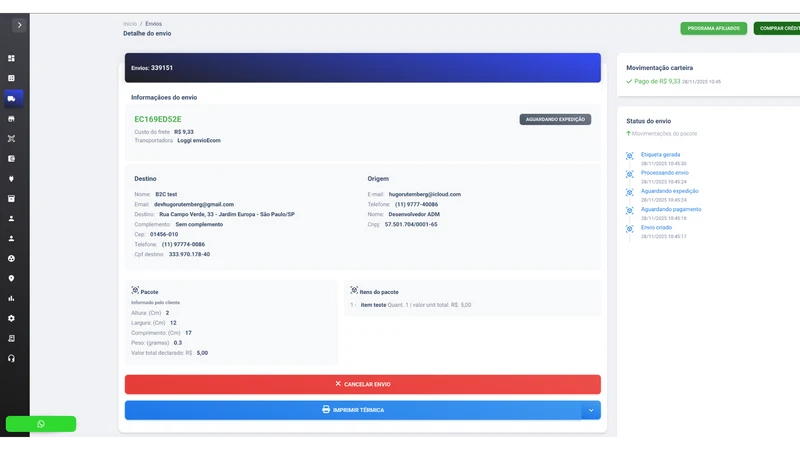Image resolution: width=800 pixels, height=450 pixels.
Task: Go to Início breadcrumb link
Action: 130,24
